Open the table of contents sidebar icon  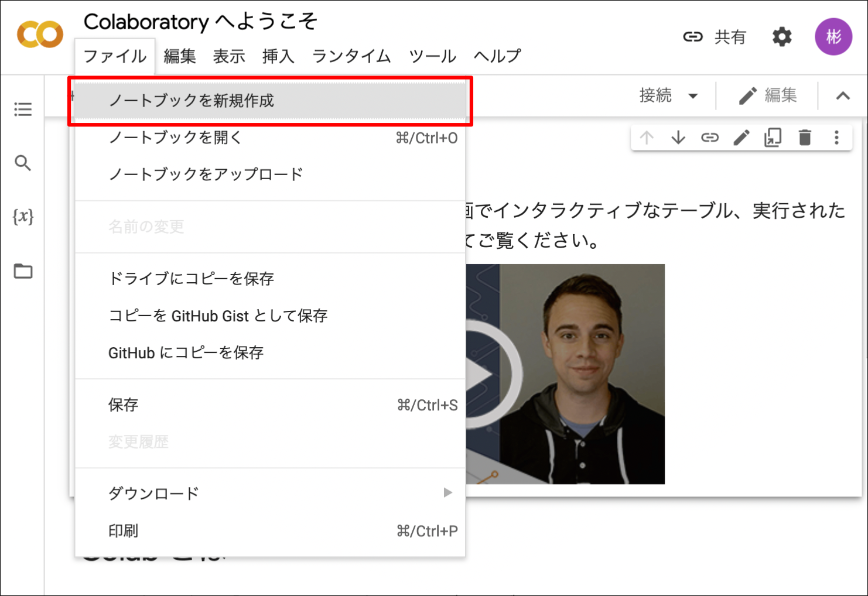pos(23,109)
